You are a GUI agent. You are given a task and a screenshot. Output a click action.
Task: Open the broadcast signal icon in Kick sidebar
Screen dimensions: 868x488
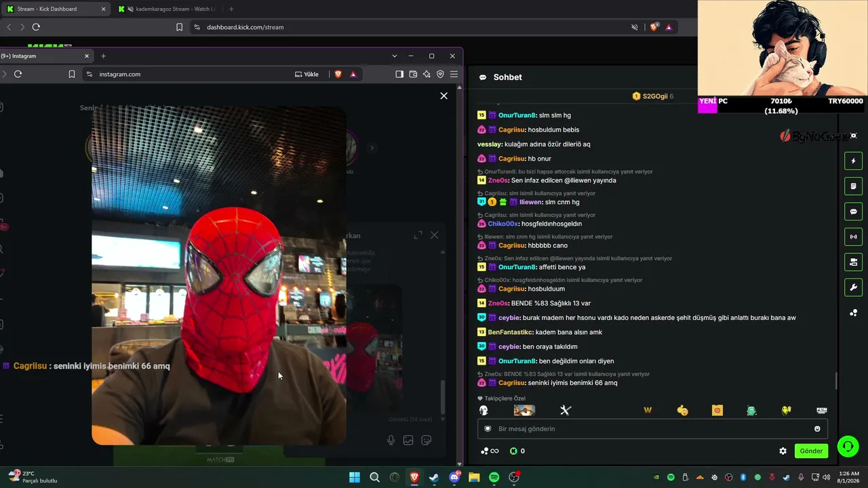(853, 237)
